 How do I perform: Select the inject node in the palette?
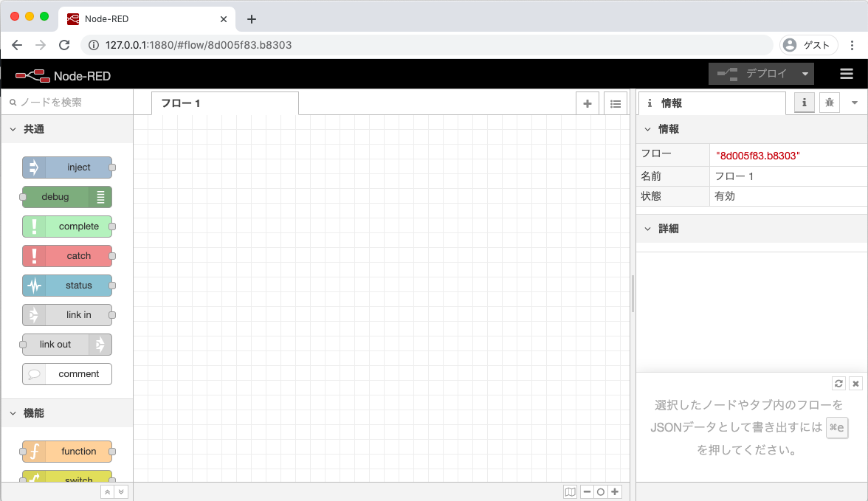point(67,167)
